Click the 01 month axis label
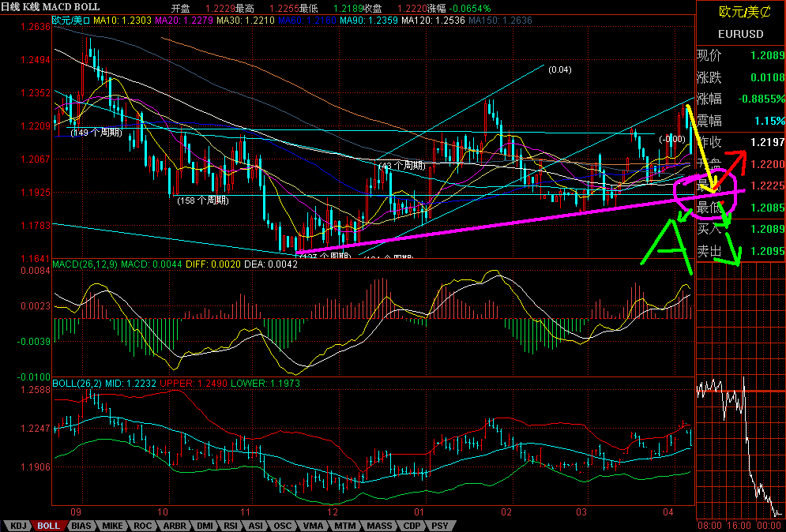The height and width of the screenshot is (532, 786). [419, 512]
